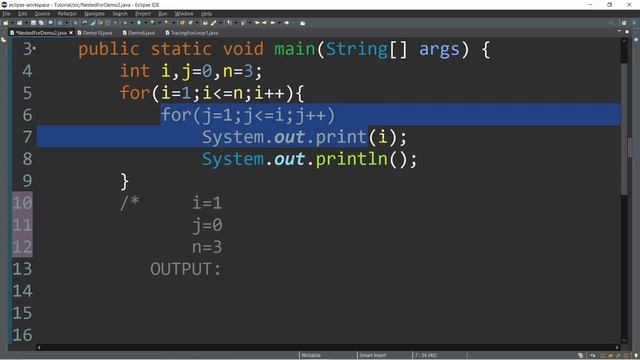Screen dimensions: 640x360
Task: Open the Edit menu
Action: (x=22, y=14)
